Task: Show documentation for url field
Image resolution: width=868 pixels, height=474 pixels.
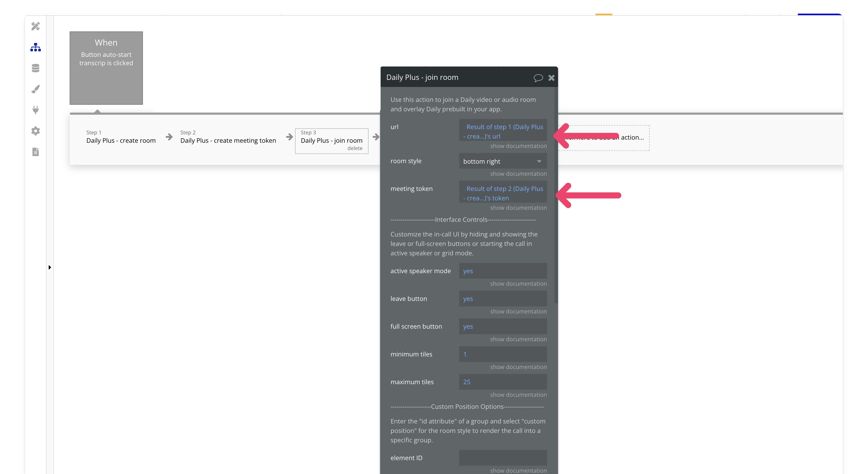Action: click(x=518, y=146)
